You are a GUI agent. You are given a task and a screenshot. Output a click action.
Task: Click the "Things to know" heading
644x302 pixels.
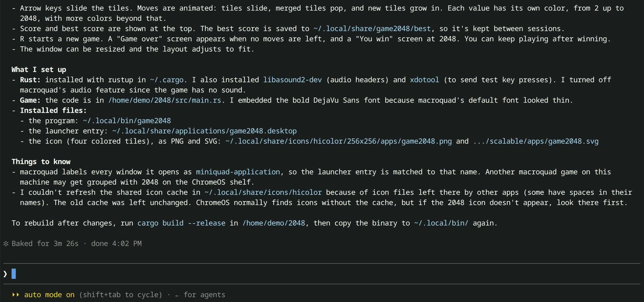pyautogui.click(x=41, y=162)
